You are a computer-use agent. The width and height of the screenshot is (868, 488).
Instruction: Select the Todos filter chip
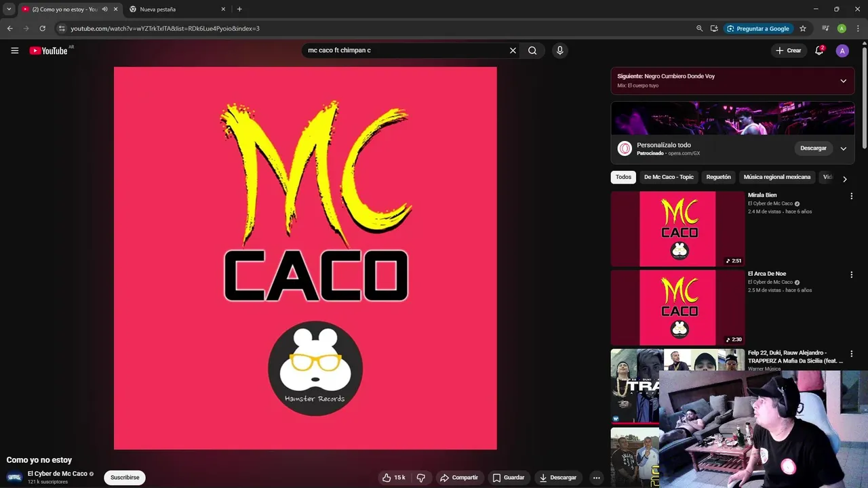click(x=623, y=177)
